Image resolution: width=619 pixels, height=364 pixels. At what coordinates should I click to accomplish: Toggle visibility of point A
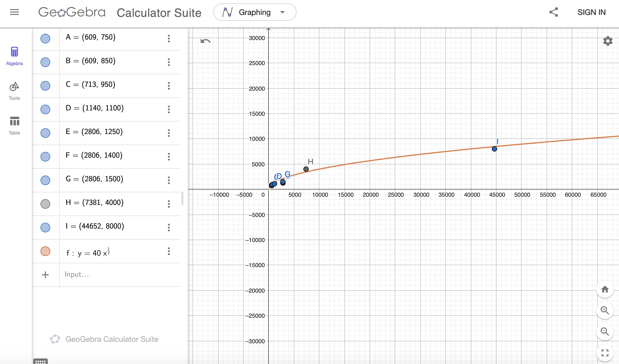tap(45, 39)
